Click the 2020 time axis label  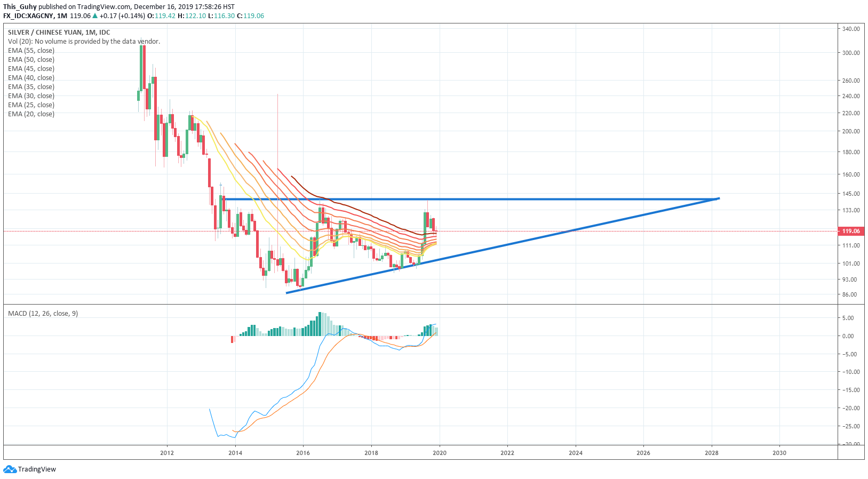pos(440,453)
